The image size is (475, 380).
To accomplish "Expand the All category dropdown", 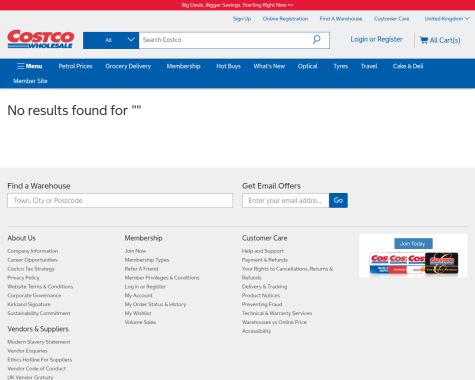I will click(111, 40).
